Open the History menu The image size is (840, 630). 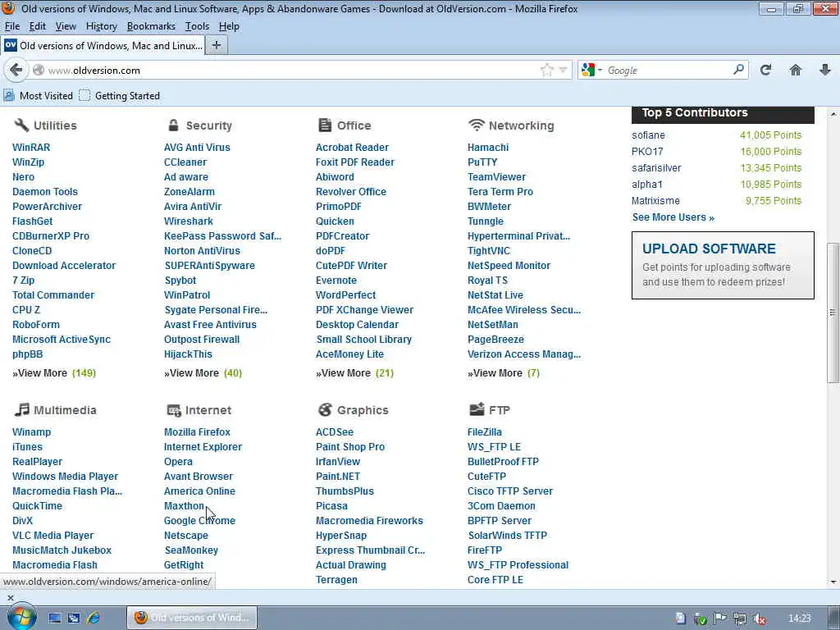101,26
